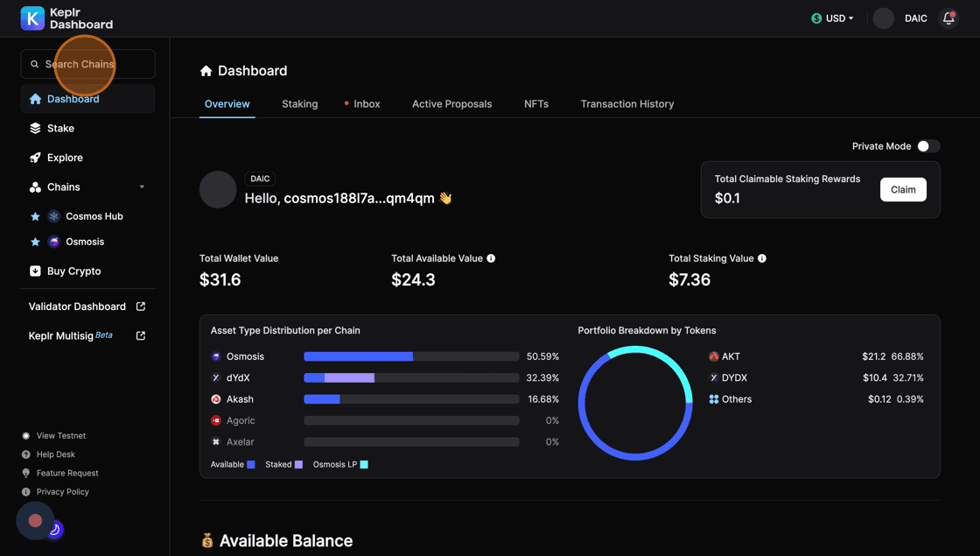Click the Keplr logo icon

point(32,18)
